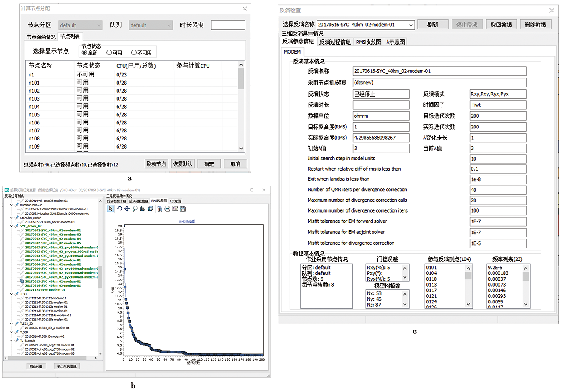Click the save chart floppy icon
The height and width of the screenshot is (392, 564).
[x=183, y=208]
